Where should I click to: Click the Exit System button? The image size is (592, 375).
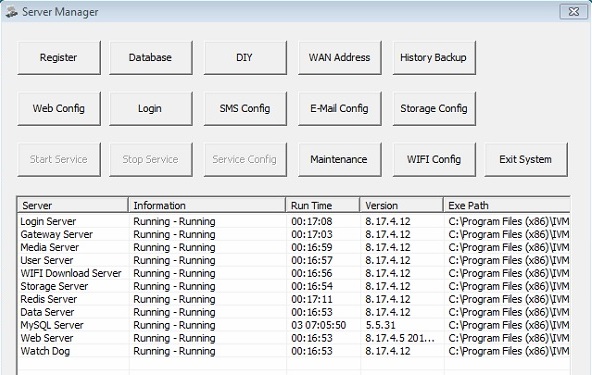click(526, 159)
